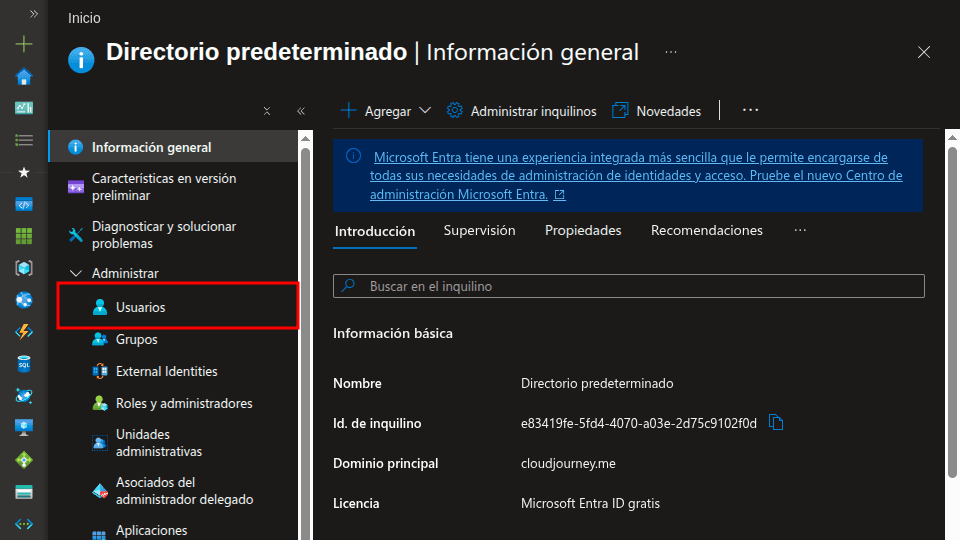Collapse the Administrar section
Screen dimensions: 960x540
click(x=76, y=273)
